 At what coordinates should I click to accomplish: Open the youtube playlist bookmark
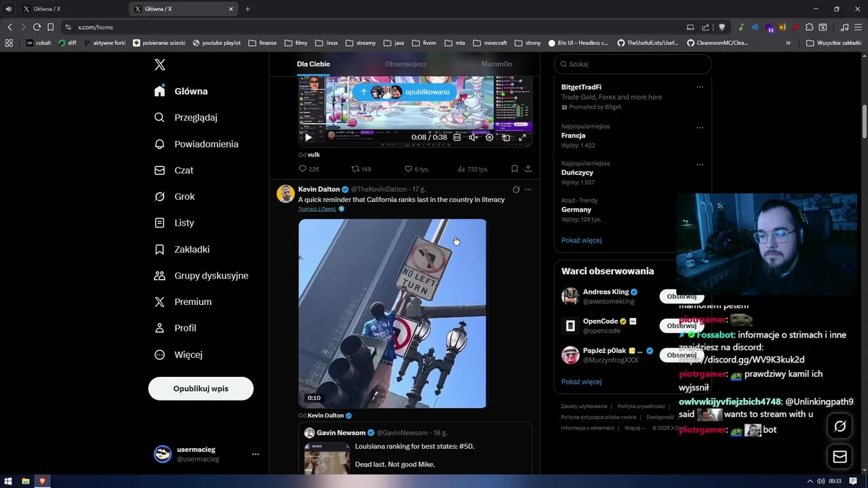[x=216, y=43]
